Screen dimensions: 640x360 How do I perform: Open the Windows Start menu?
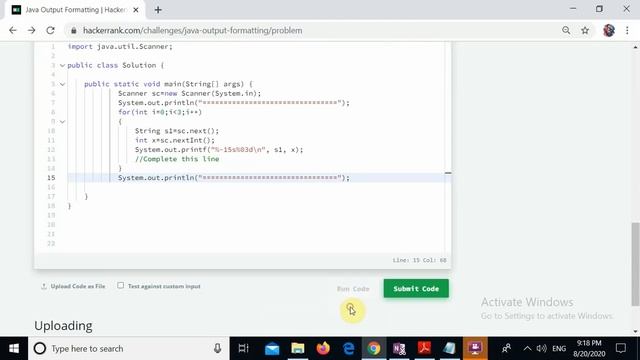click(x=14, y=349)
